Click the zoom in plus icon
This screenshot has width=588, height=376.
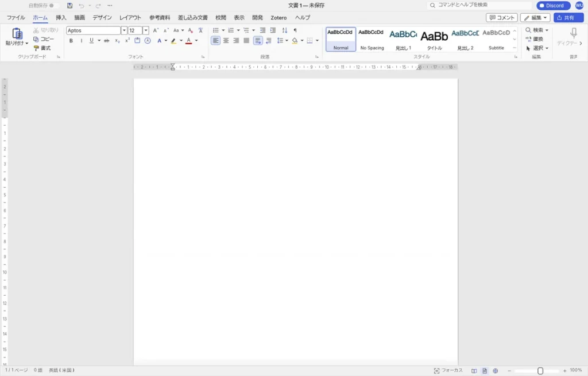coord(565,371)
